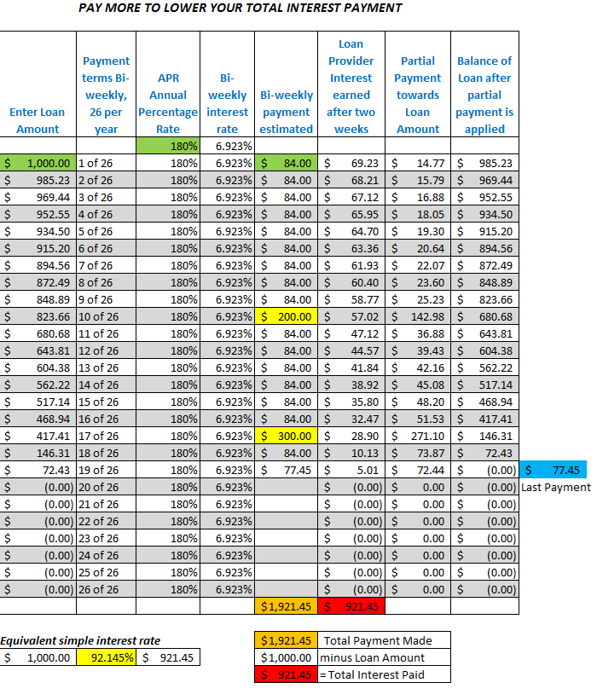Click the "Enter Loan Amount" column header
The height and width of the screenshot is (700, 597).
(x=38, y=120)
